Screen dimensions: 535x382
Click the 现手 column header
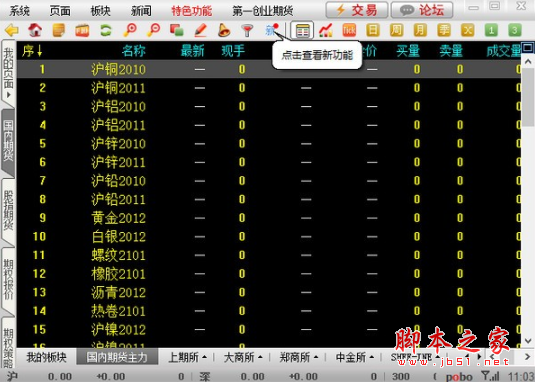coord(233,51)
